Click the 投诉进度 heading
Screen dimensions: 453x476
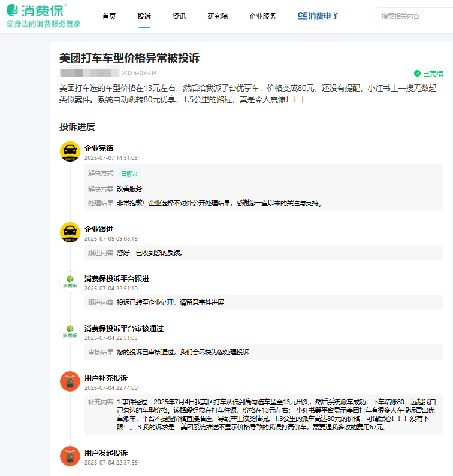[77, 126]
